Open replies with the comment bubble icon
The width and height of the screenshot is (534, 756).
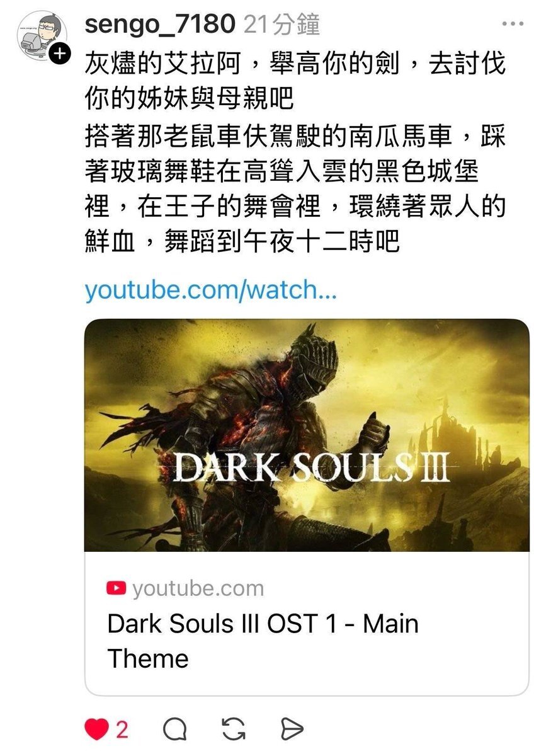pos(175,730)
